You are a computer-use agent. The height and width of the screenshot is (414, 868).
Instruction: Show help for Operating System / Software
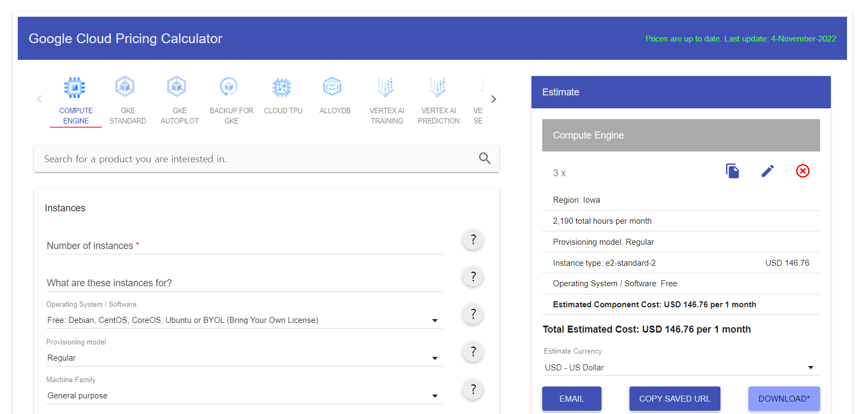pos(473,314)
